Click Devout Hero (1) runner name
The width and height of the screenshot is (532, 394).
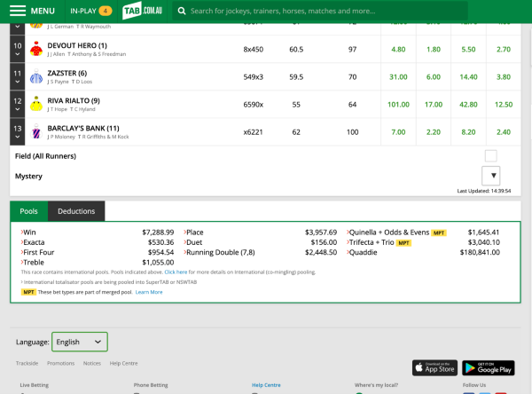[77, 45]
